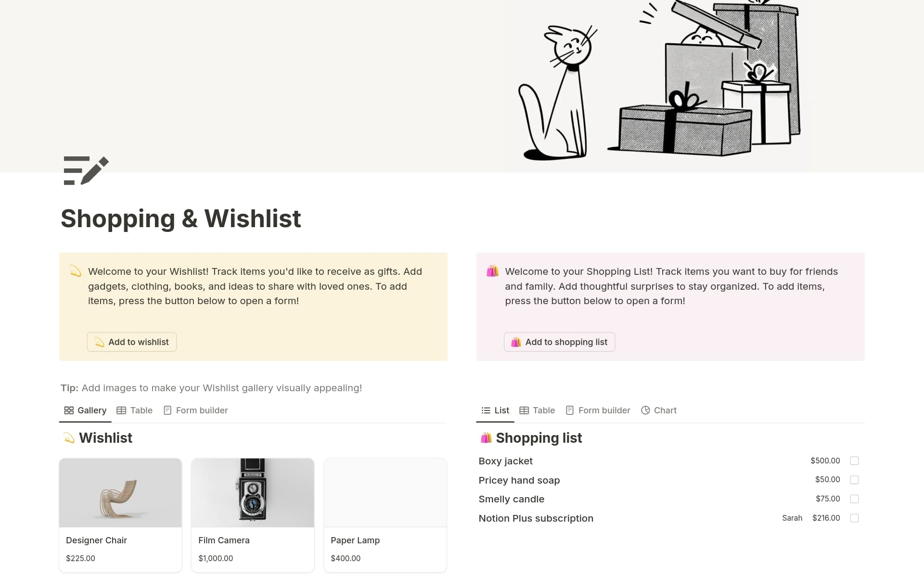Viewport: 924px width, 577px height.
Task: Click the shooting star icon beside Wishlist heading
Action: [69, 438]
